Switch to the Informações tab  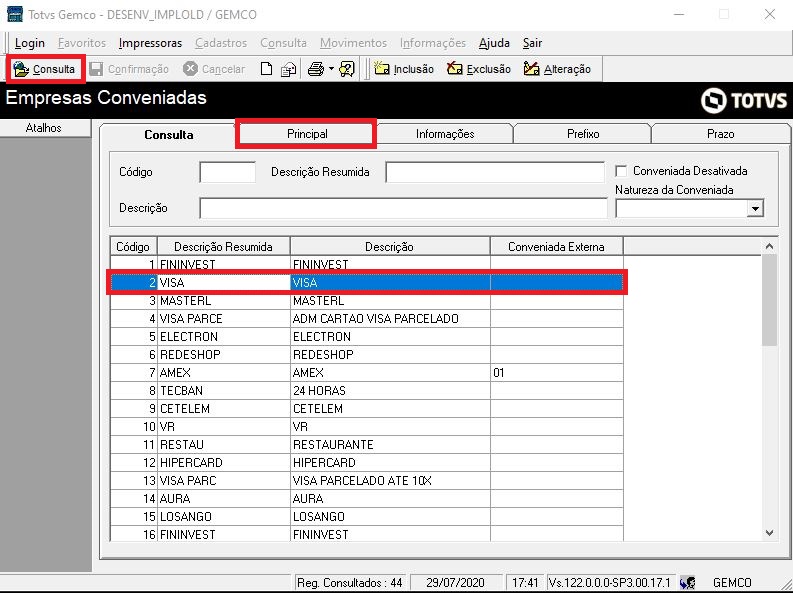coord(445,134)
